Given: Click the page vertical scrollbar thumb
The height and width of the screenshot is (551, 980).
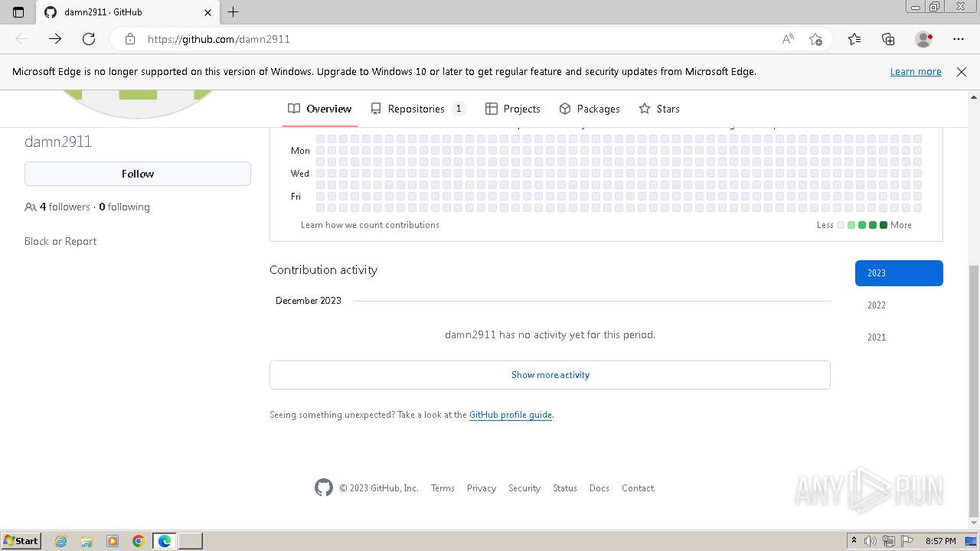Looking at the screenshot, I should pyautogui.click(x=973, y=390).
